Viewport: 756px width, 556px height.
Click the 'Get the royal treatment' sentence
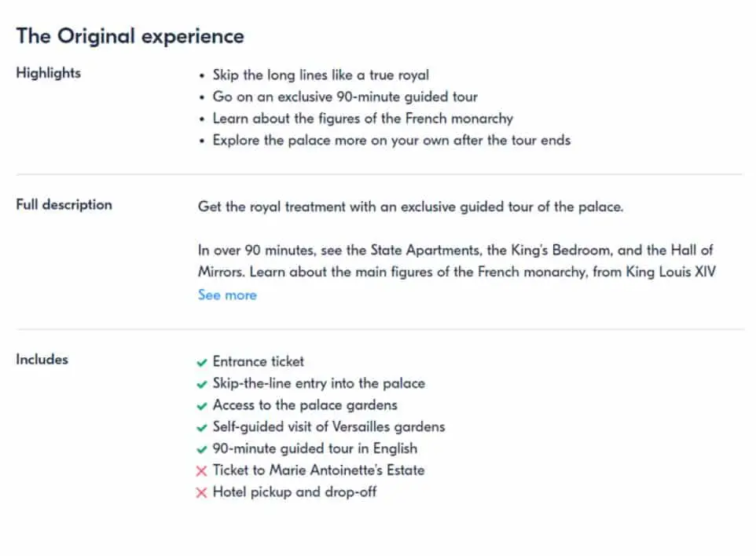410,207
